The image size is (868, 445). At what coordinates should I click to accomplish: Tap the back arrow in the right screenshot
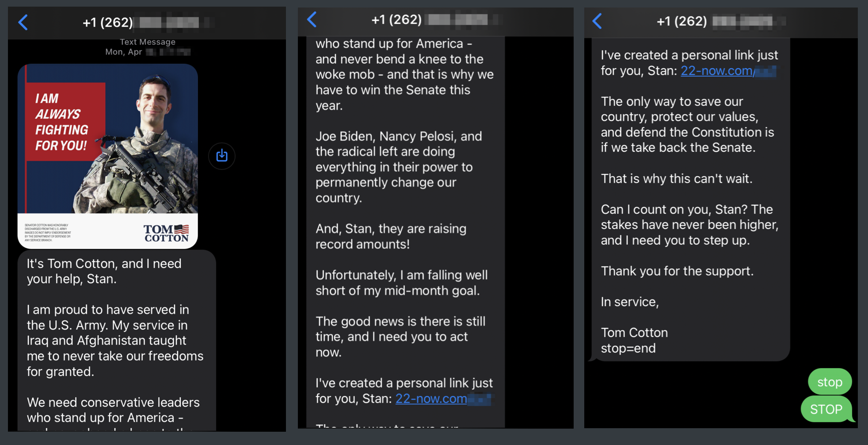tap(597, 21)
